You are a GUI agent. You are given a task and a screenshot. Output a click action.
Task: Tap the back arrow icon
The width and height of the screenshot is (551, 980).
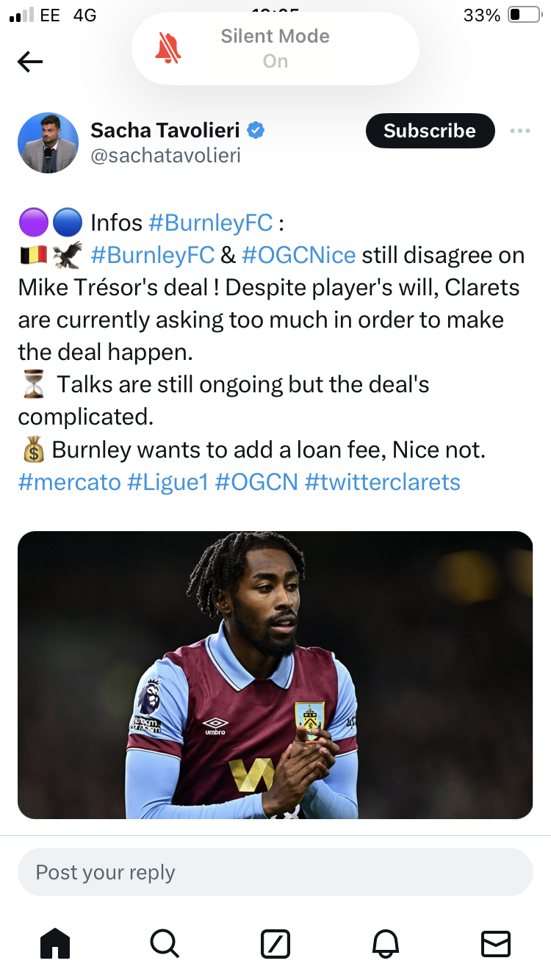tap(30, 62)
